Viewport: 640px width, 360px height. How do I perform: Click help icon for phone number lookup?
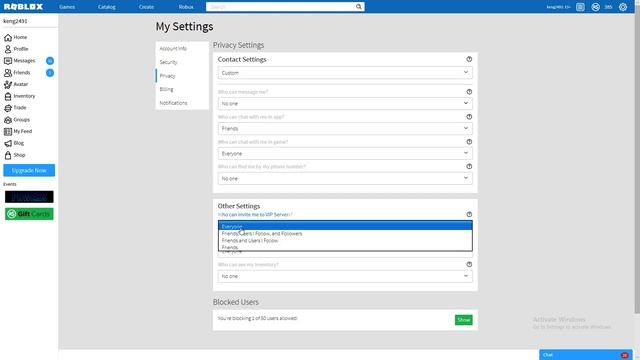point(469,167)
